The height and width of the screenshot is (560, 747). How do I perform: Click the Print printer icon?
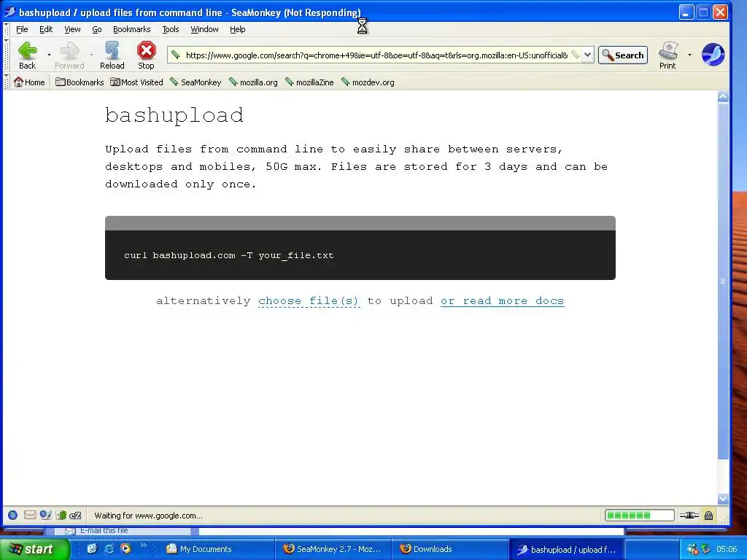[667, 51]
